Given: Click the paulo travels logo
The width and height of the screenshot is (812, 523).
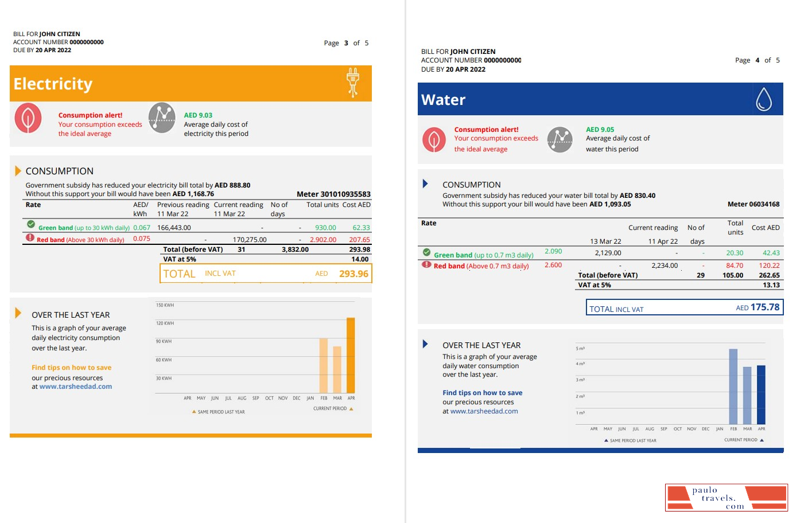Looking at the screenshot, I should [x=726, y=497].
